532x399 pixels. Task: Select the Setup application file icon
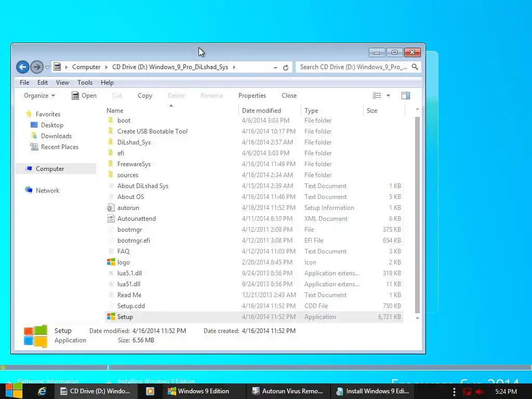point(111,316)
